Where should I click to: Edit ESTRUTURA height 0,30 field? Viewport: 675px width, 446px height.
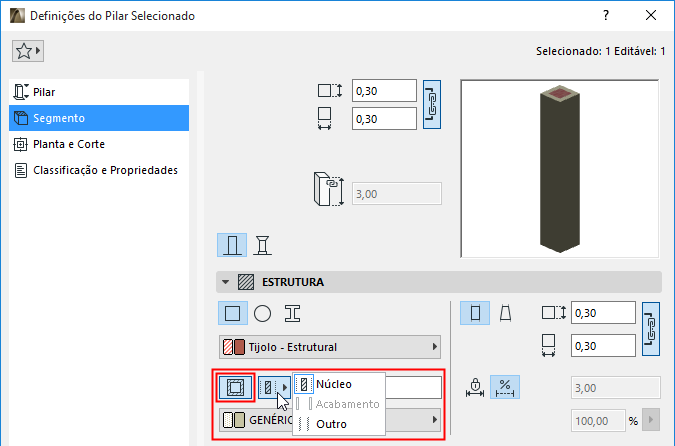[603, 313]
